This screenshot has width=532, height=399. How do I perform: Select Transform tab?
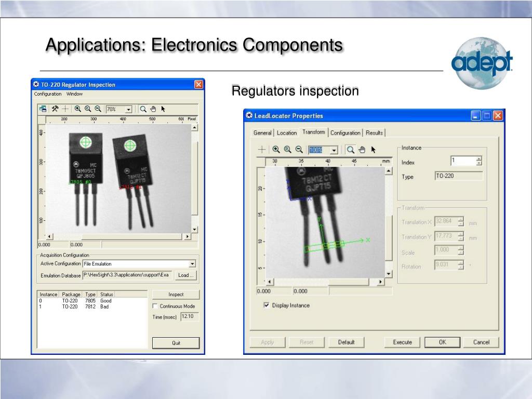pyautogui.click(x=313, y=132)
